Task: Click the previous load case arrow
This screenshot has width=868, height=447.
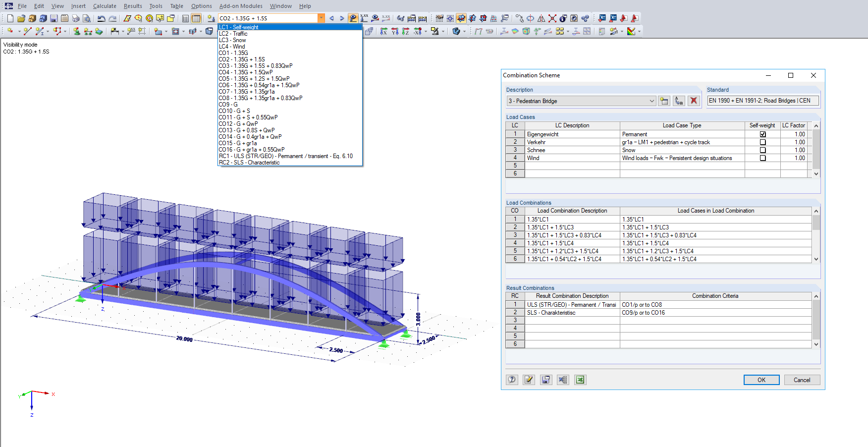Action: [331, 18]
